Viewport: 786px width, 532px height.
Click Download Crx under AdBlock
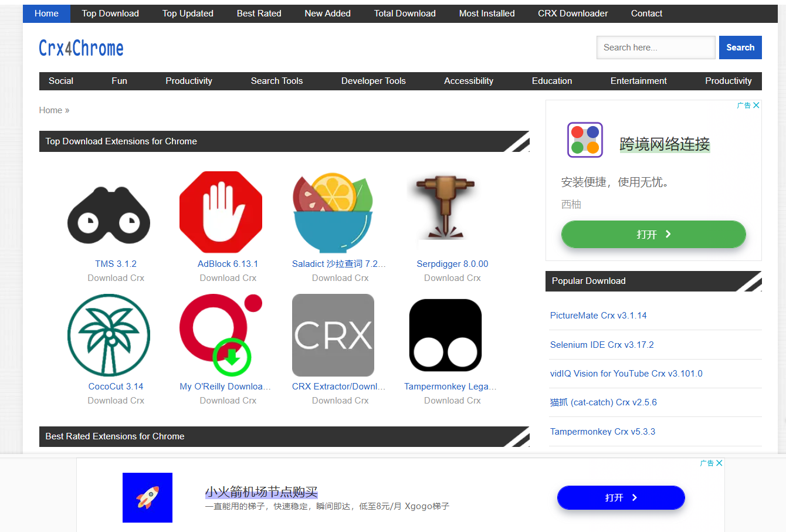pyautogui.click(x=228, y=278)
